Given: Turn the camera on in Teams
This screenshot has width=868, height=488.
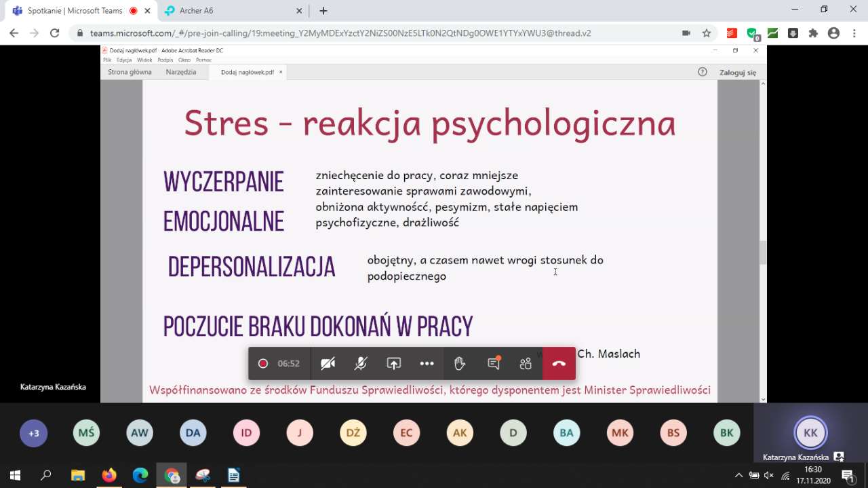Looking at the screenshot, I should coord(328,364).
